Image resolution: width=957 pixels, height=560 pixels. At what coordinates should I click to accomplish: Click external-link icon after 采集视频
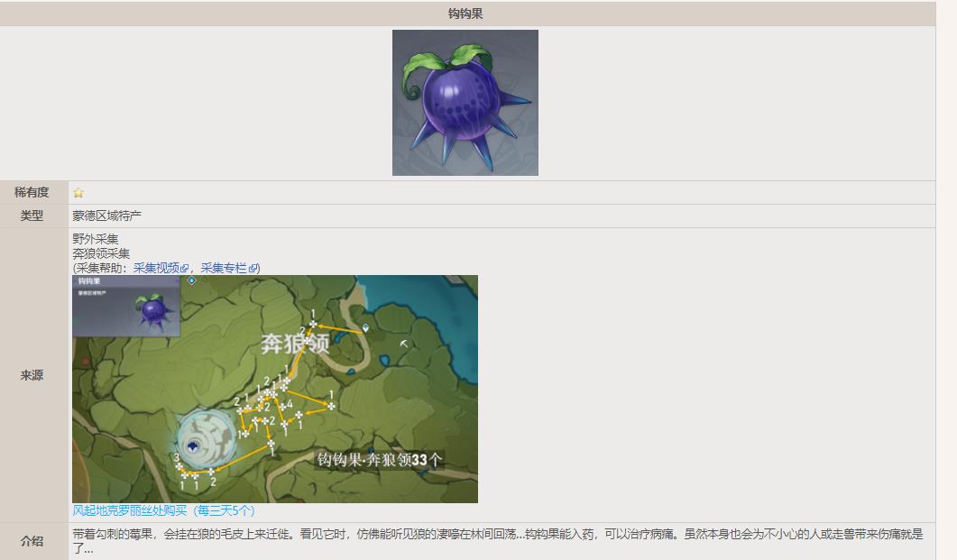(185, 269)
